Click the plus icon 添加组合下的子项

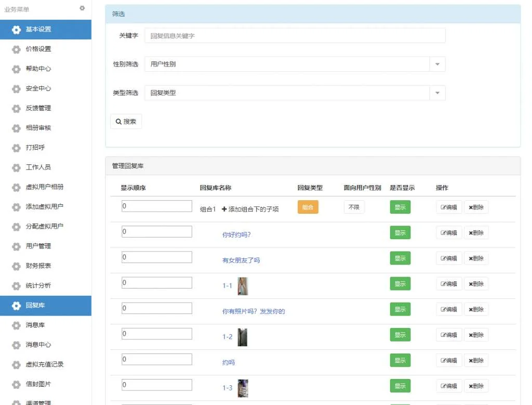pyautogui.click(x=224, y=209)
